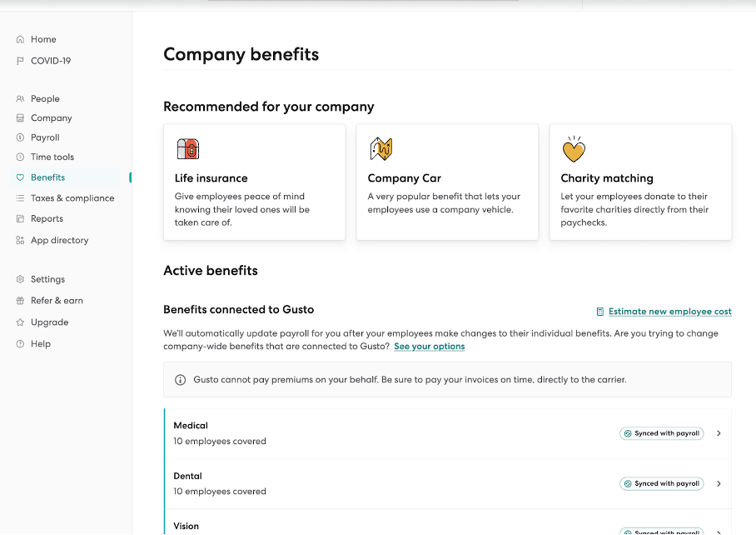
Task: Open the People section icon
Action: [x=19, y=98]
